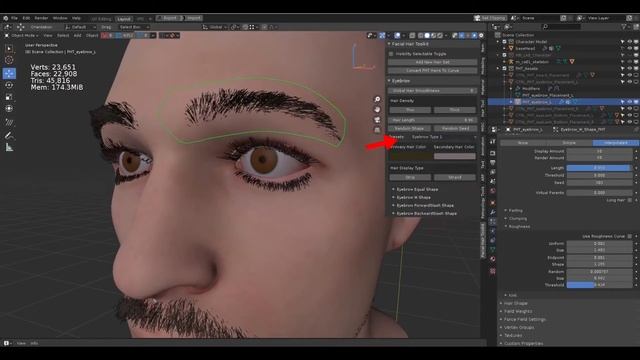Toggle eye visibility of Character Model collection
This screenshot has width=640, height=360.
point(629,42)
